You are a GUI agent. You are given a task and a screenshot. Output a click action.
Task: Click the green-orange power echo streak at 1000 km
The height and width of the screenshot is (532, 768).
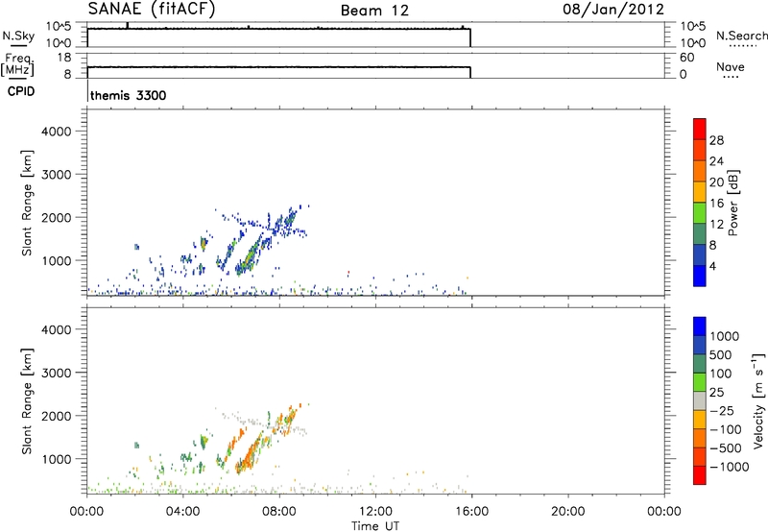pos(250,256)
